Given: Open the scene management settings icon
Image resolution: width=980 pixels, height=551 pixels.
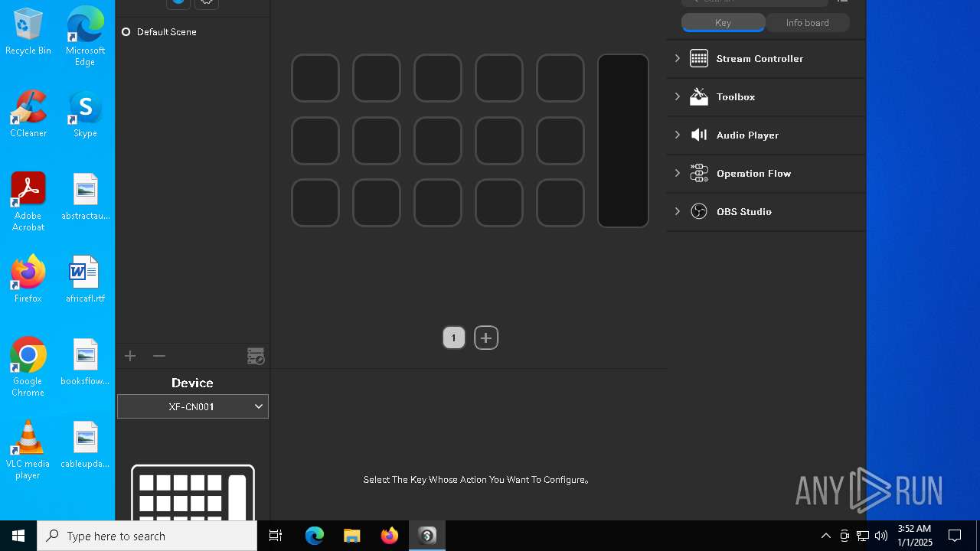Looking at the screenshot, I should coord(256,356).
